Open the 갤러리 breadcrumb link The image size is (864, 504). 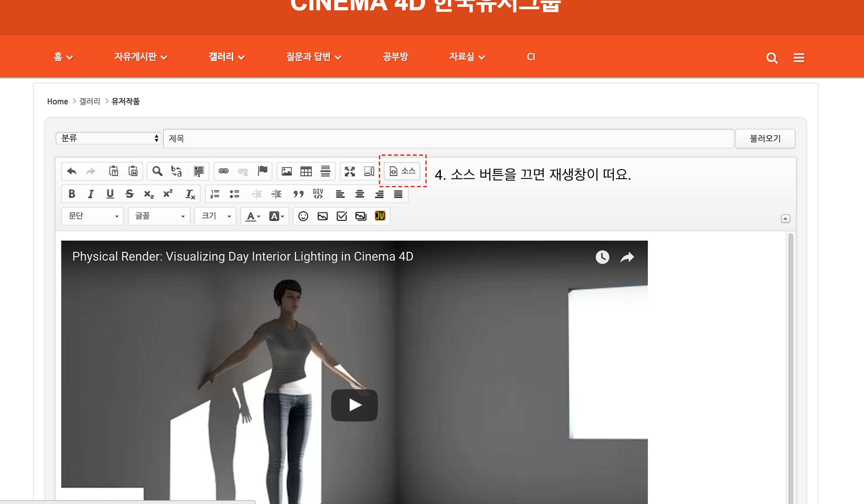[89, 101]
